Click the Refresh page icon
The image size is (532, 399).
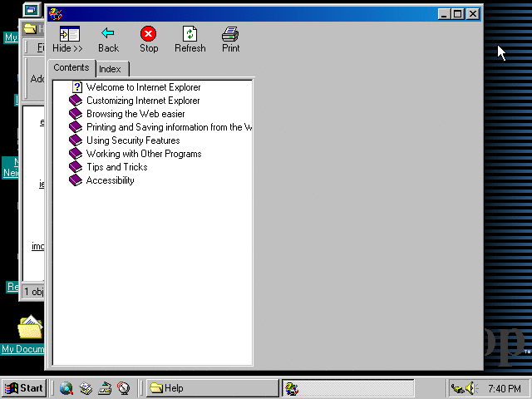point(190,34)
